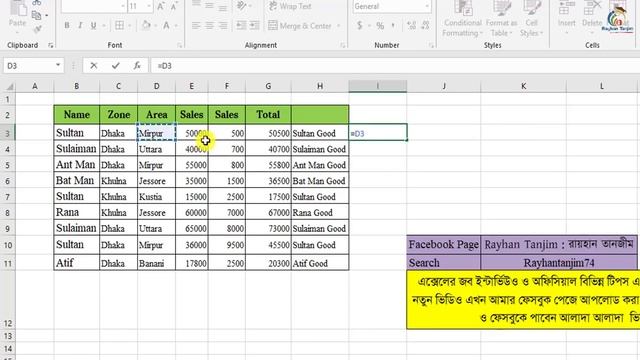The image size is (640, 360).
Task: Click the "Total" header cell
Action: pyautogui.click(x=268, y=115)
